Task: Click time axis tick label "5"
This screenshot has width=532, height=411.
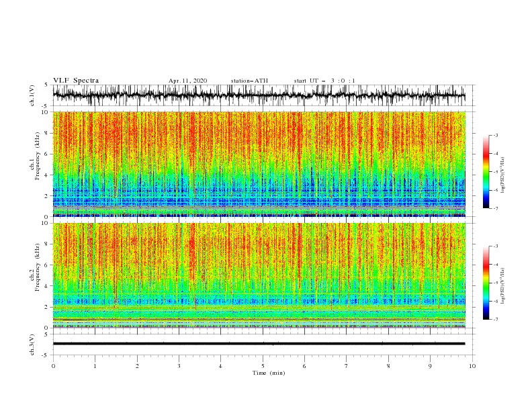Action: [263, 366]
